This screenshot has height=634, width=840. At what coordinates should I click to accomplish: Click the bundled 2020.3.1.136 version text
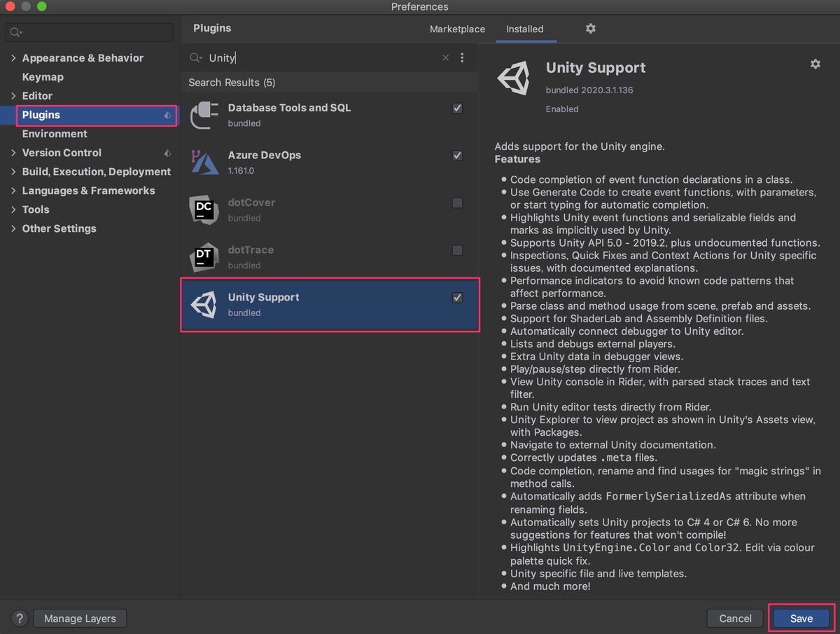(x=589, y=90)
